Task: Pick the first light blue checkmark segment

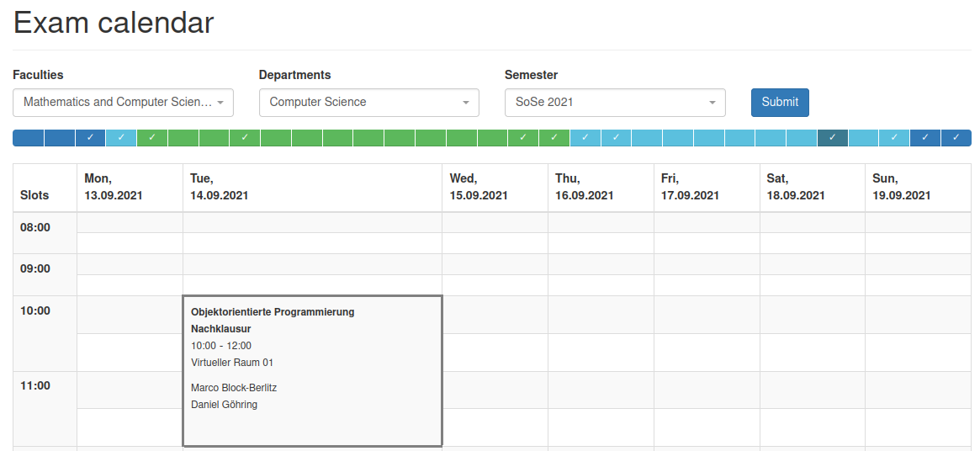Action: tap(121, 138)
